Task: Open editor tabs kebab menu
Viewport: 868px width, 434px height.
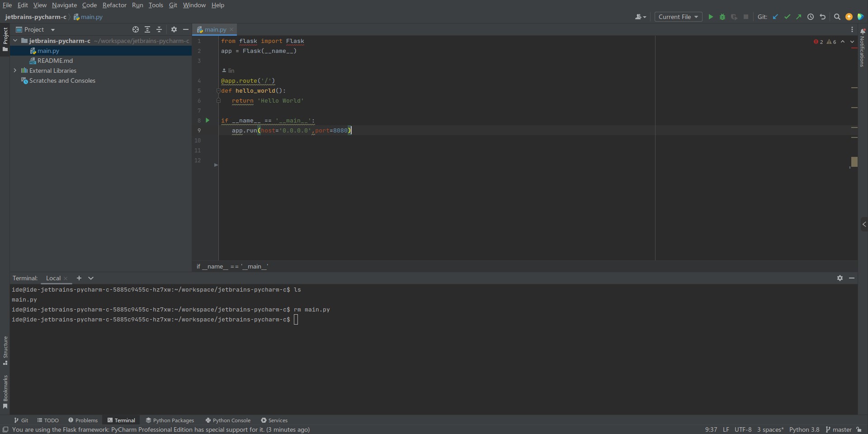Action: [x=852, y=29]
